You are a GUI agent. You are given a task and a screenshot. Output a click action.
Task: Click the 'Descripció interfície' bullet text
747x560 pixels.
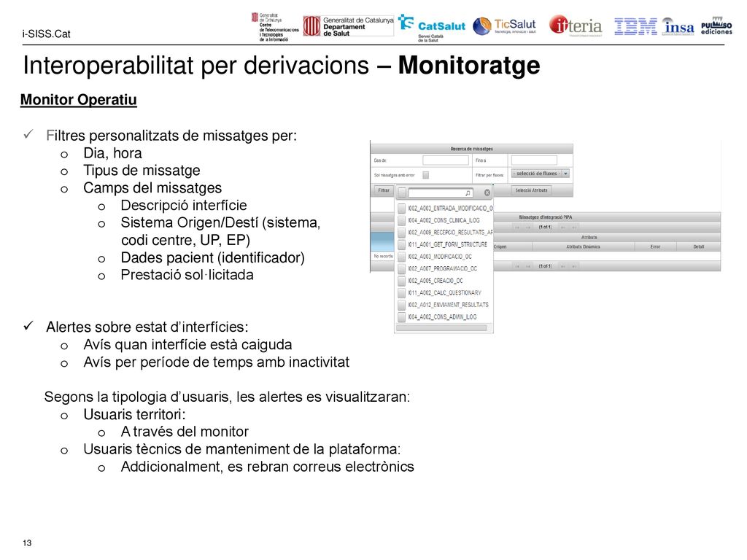pyautogui.click(x=184, y=205)
